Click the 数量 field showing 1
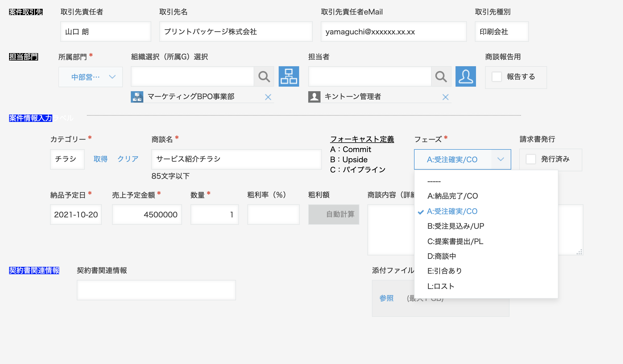 tap(215, 215)
